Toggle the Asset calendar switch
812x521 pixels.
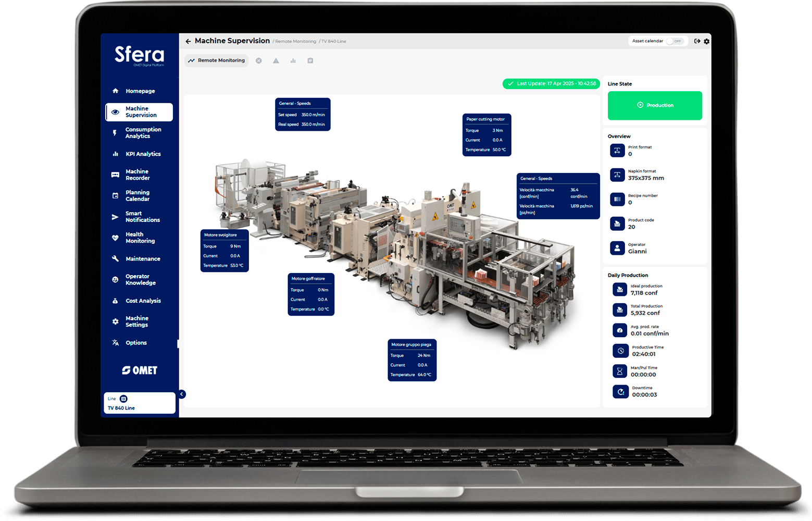[676, 41]
